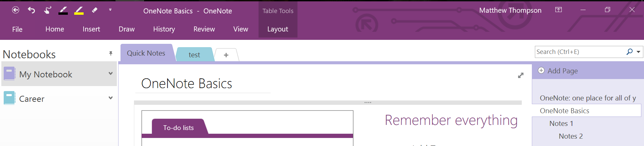The image size is (644, 146).
Task: Select My Notebook in the list
Action: tap(59, 74)
